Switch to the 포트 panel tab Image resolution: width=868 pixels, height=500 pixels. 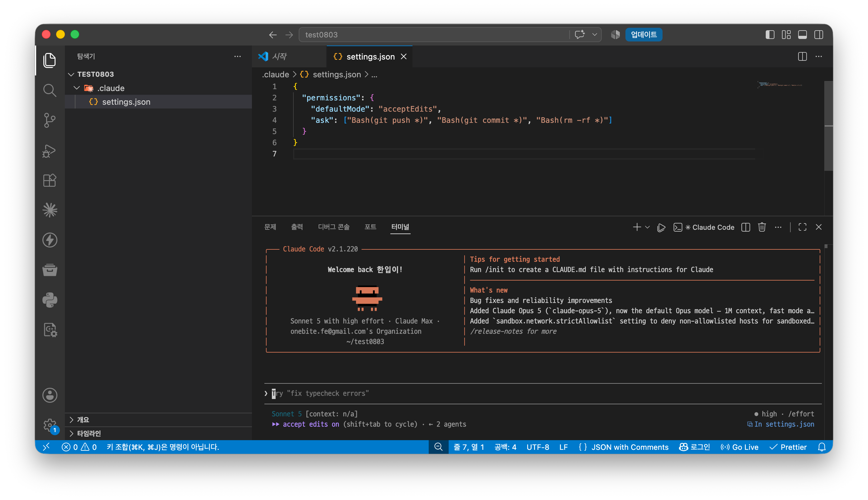370,227
